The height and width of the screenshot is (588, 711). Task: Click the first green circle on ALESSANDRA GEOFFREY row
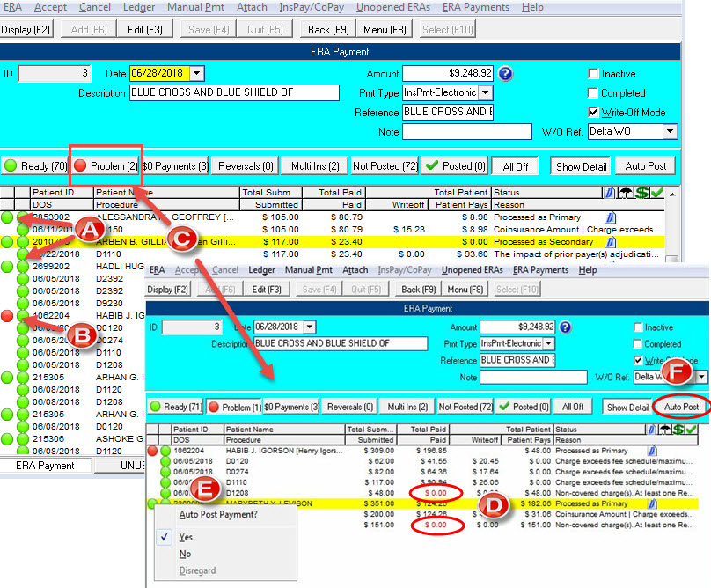[x=7, y=217]
